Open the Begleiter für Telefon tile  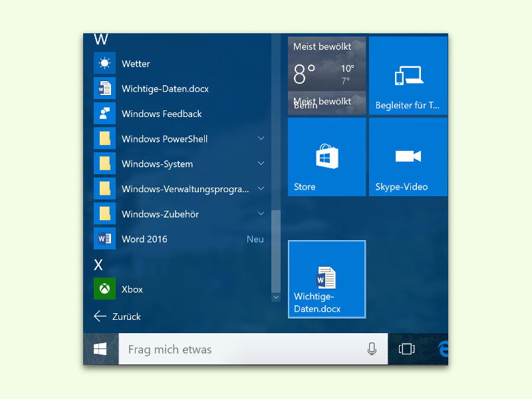[408, 76]
